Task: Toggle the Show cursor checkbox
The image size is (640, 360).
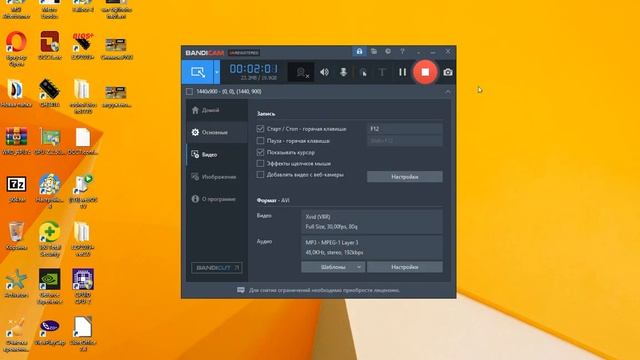Action: (x=260, y=152)
